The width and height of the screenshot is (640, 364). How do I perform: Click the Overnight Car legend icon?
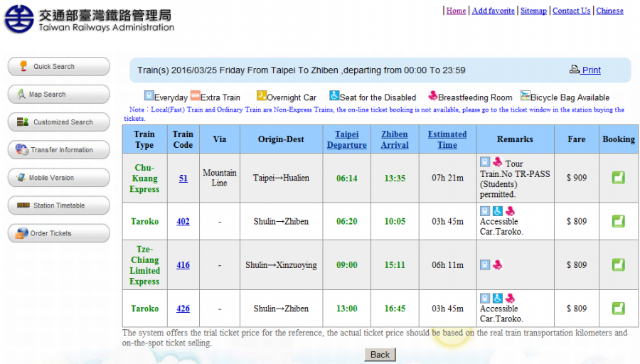point(261,96)
